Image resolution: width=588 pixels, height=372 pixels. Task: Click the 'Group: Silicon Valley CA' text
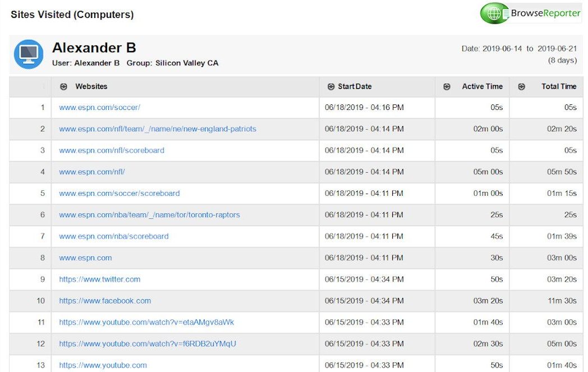pos(172,63)
